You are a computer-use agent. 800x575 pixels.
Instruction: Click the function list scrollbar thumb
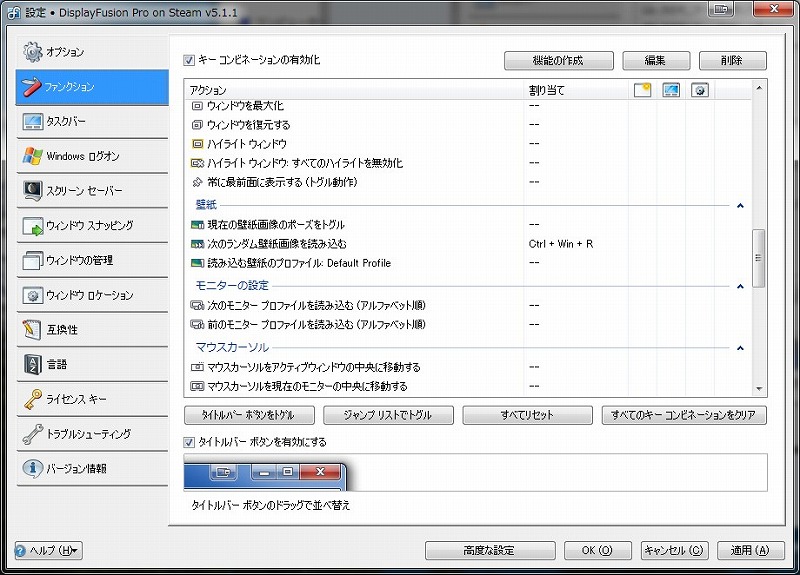[x=759, y=258]
